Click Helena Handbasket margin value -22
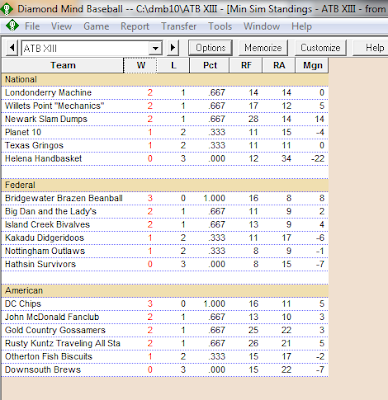This screenshot has width=388, height=400. tap(318, 159)
